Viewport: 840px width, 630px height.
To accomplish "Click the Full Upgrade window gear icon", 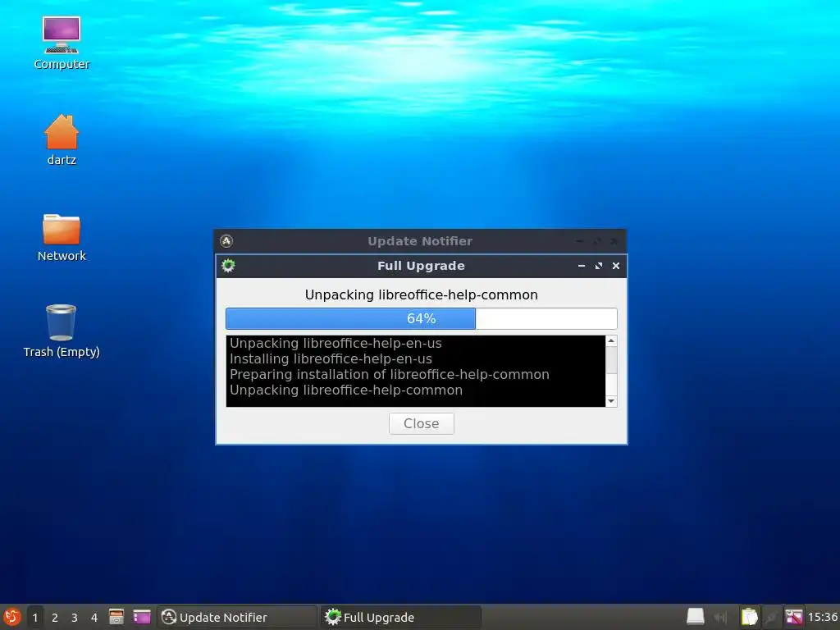I will (x=228, y=266).
